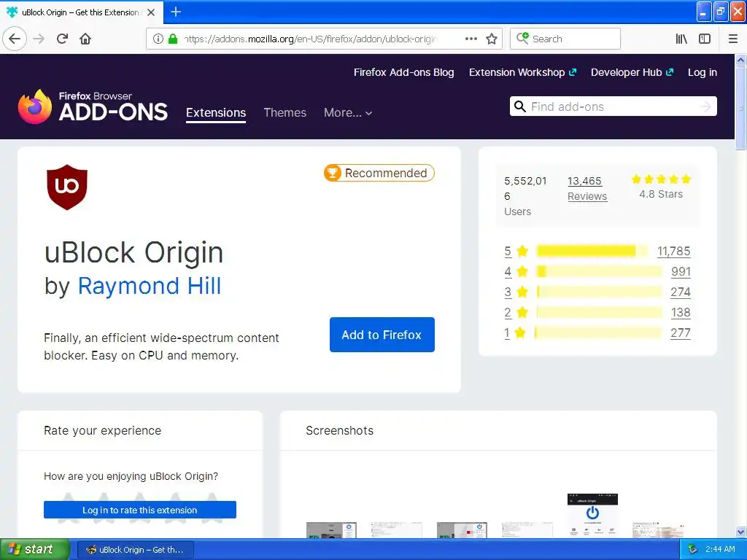Screen dimensions: 747x560
Task: Click the 2:44 AM taskbar clock
Action: [720, 549]
